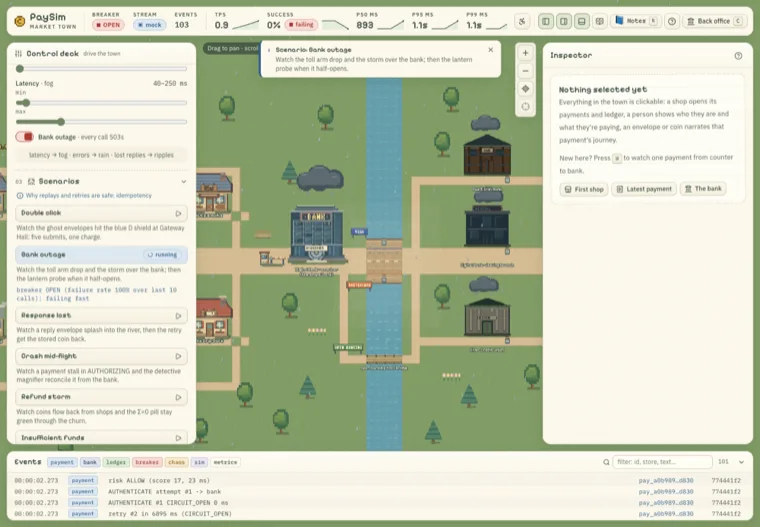760x527 pixels.
Task: Run the Double click scenario
Action: pos(178,213)
